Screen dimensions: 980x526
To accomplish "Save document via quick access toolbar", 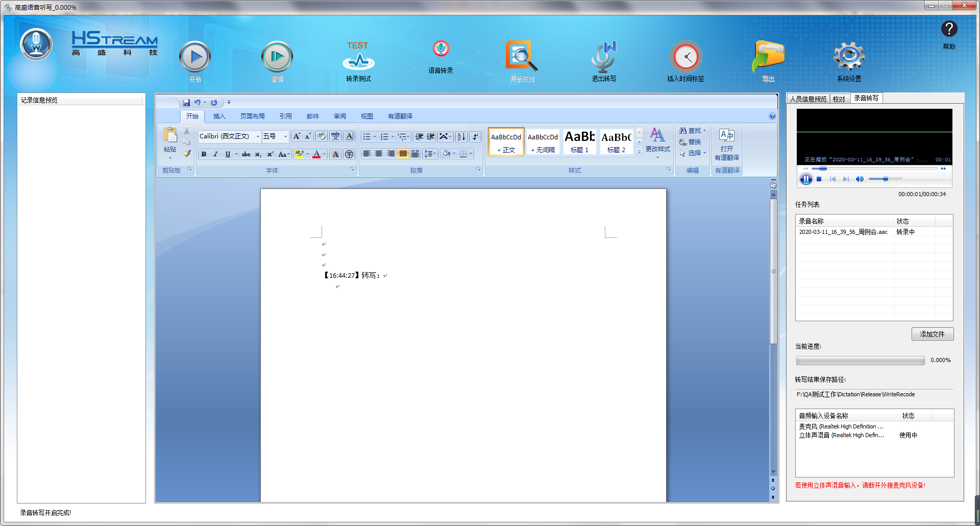I will coord(186,103).
